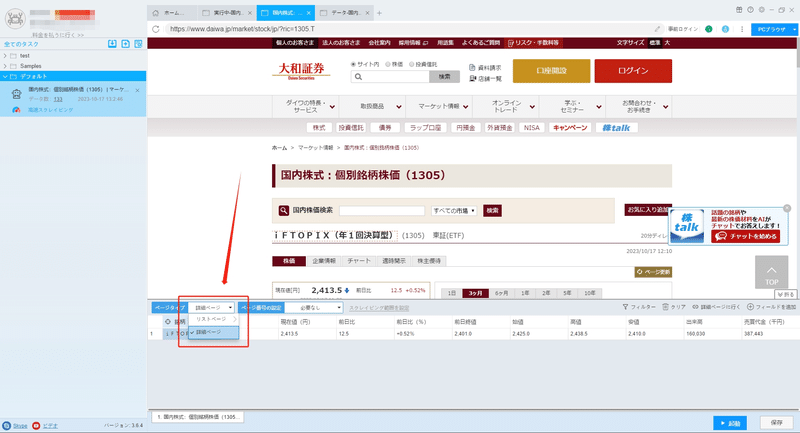Open the ページ番号の設定 dropdown showing 必要なし
Image resolution: width=800 pixels, height=433 pixels.
tap(313, 308)
